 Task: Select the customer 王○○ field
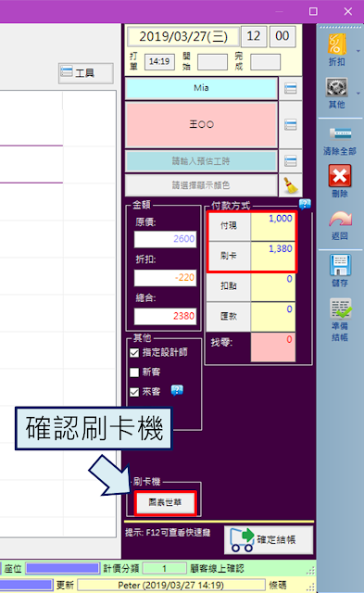pyautogui.click(x=201, y=124)
